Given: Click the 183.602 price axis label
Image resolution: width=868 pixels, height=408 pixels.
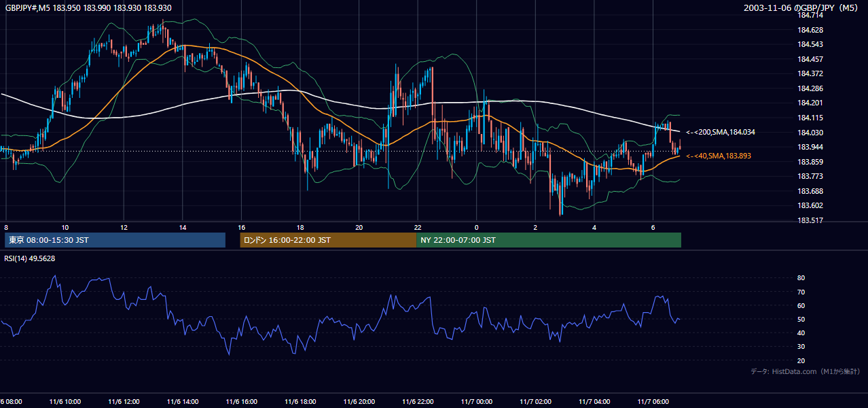Looking at the screenshot, I should coord(810,205).
